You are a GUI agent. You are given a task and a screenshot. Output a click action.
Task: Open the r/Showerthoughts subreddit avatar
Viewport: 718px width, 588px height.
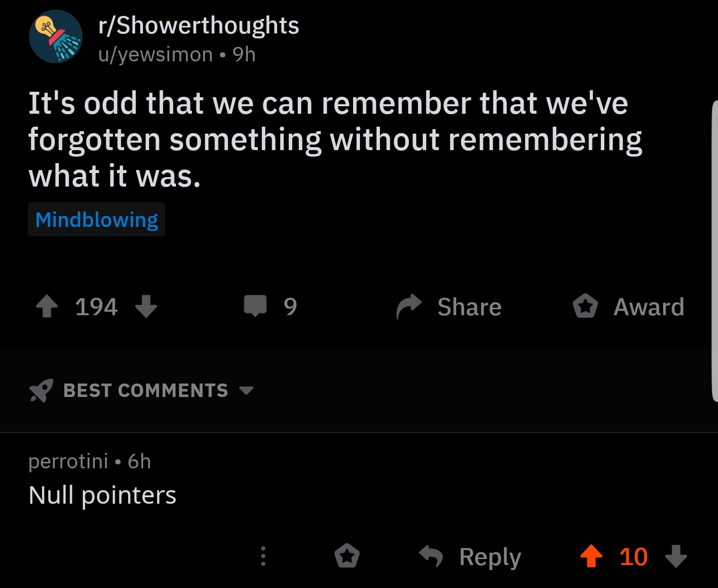(x=56, y=36)
